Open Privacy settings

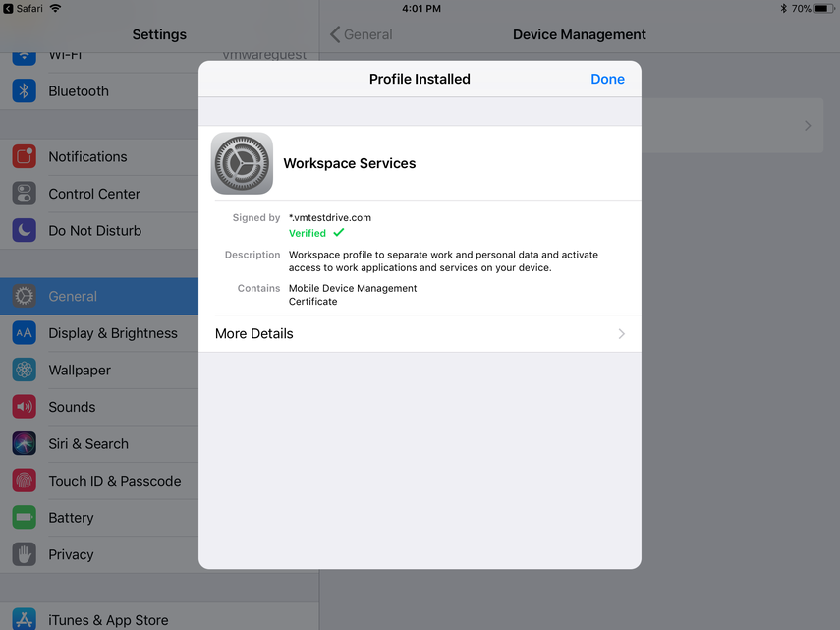[71, 554]
